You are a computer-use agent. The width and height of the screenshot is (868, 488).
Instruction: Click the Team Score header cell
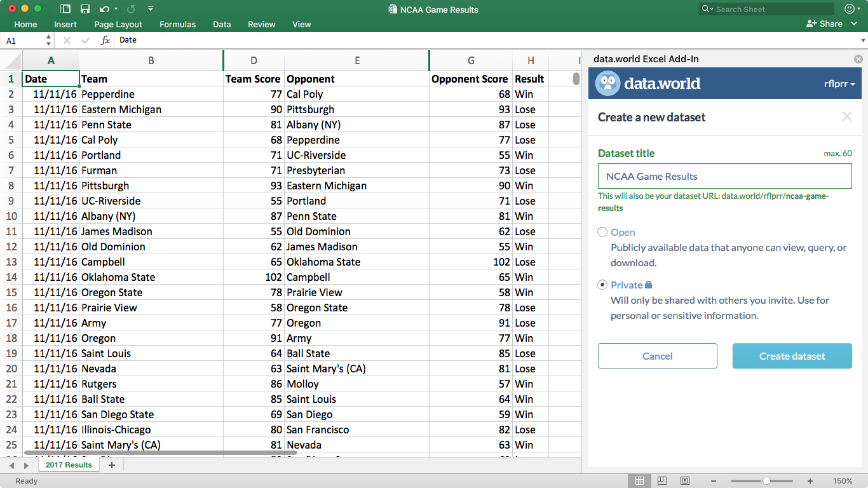(254, 79)
